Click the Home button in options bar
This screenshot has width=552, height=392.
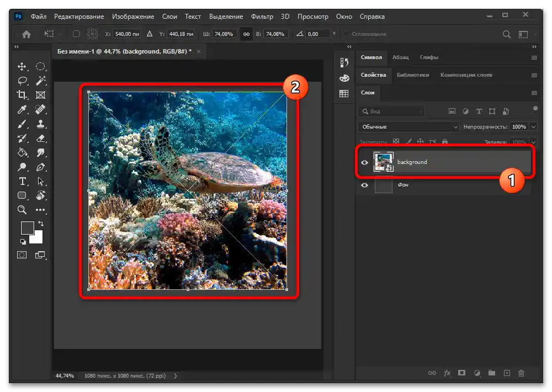point(26,34)
